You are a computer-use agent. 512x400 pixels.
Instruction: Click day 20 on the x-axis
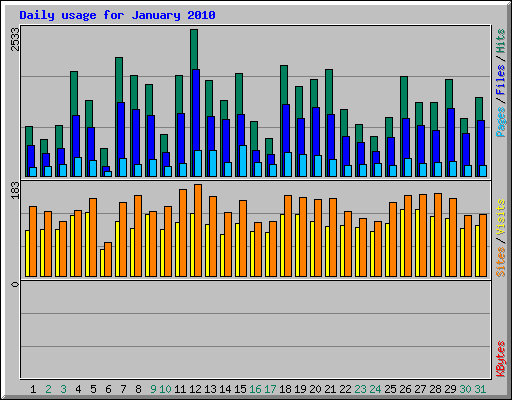[315, 389]
